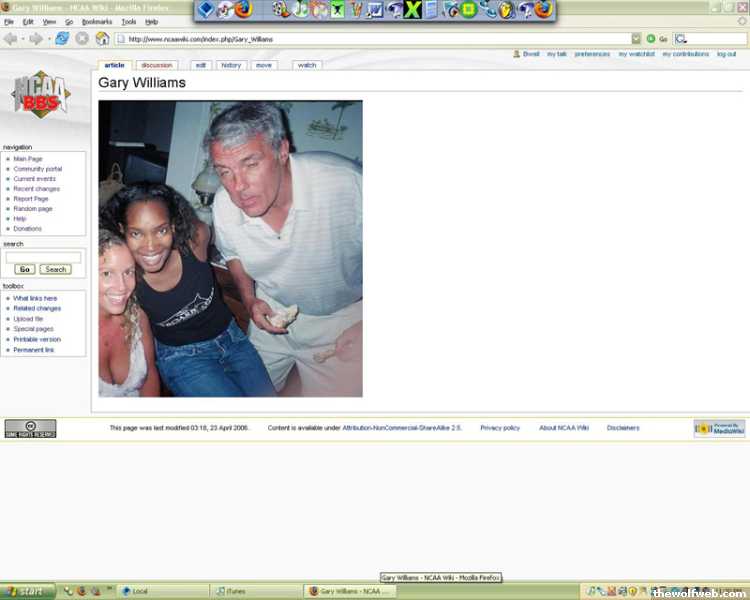The width and height of the screenshot is (750, 600).
Task: Click the wiki sidebar search input field
Action: coord(43,257)
